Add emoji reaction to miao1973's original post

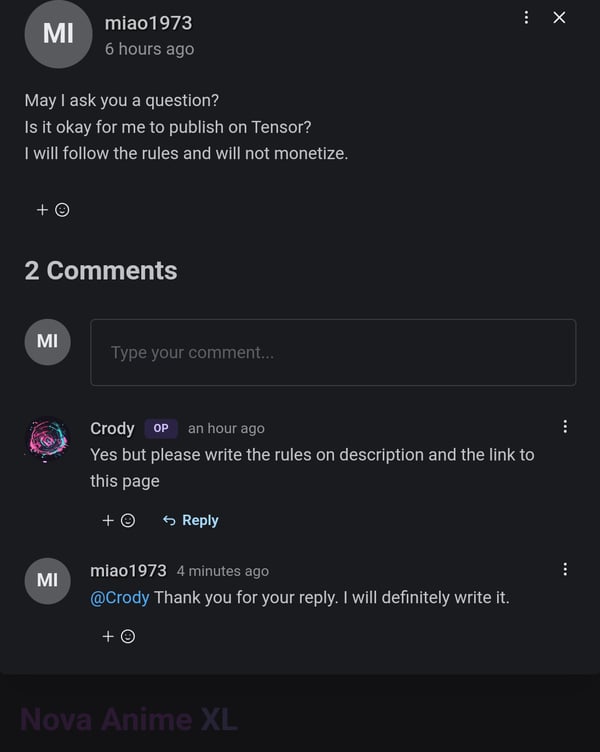[53, 210]
